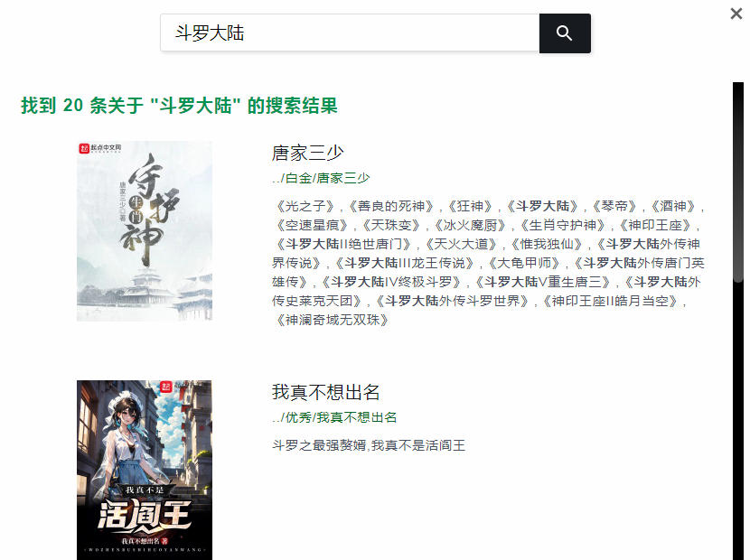Viewport: 750px width, 560px height.
Task: Click the description 斗罗之最强赘婿,我真不是活阎王
Action: tap(369, 445)
